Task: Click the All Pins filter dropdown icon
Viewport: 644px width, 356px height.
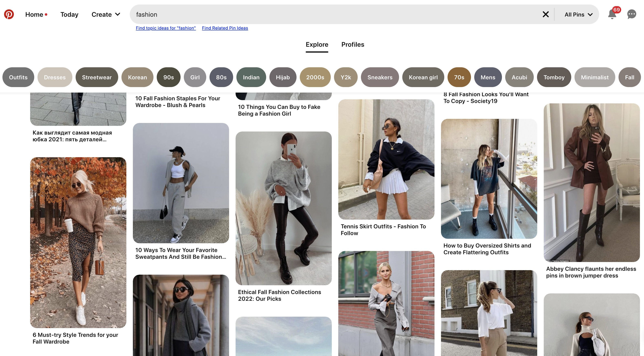Action: (591, 14)
